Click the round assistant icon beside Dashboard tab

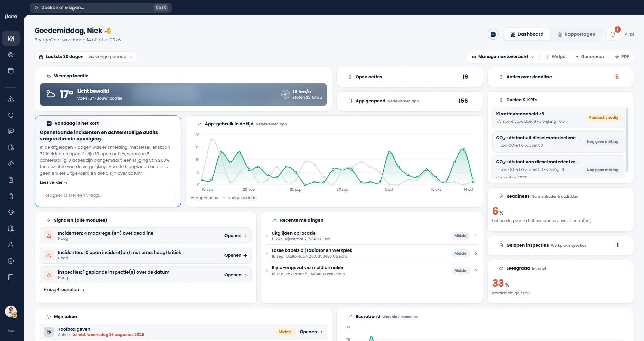[493, 34]
